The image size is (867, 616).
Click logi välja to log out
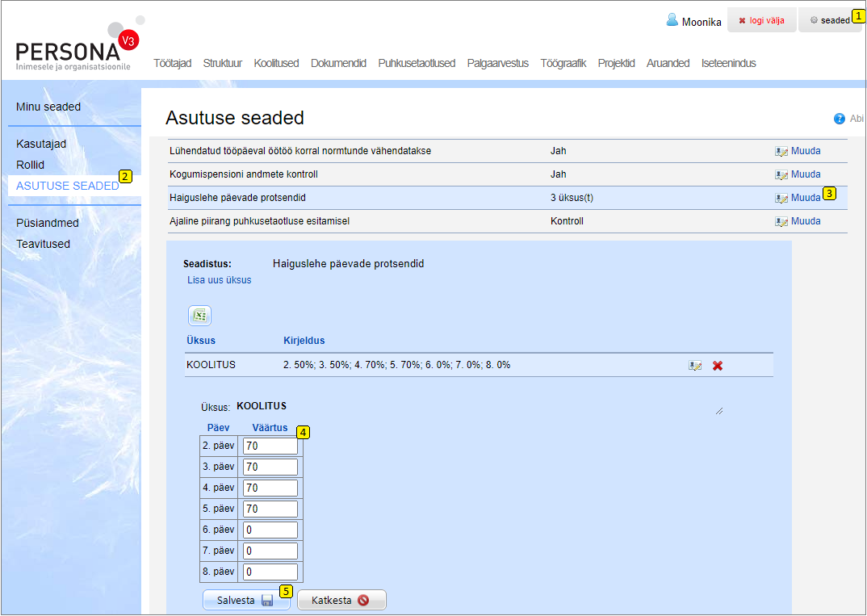pos(761,20)
